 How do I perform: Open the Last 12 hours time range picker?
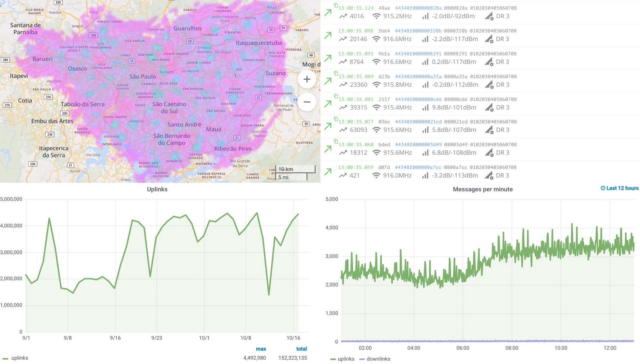(620, 188)
